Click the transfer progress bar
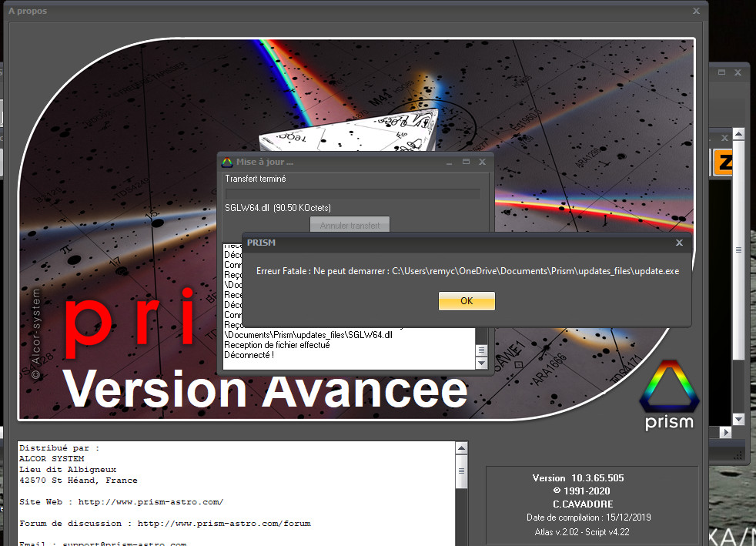This screenshot has height=546, width=756. [352, 193]
